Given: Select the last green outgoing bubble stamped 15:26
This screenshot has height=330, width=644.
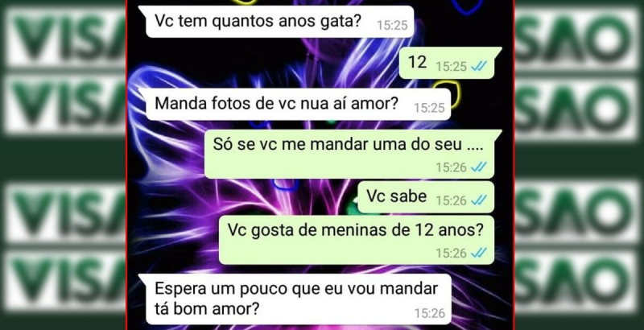Looking at the screenshot, I should [356, 240].
